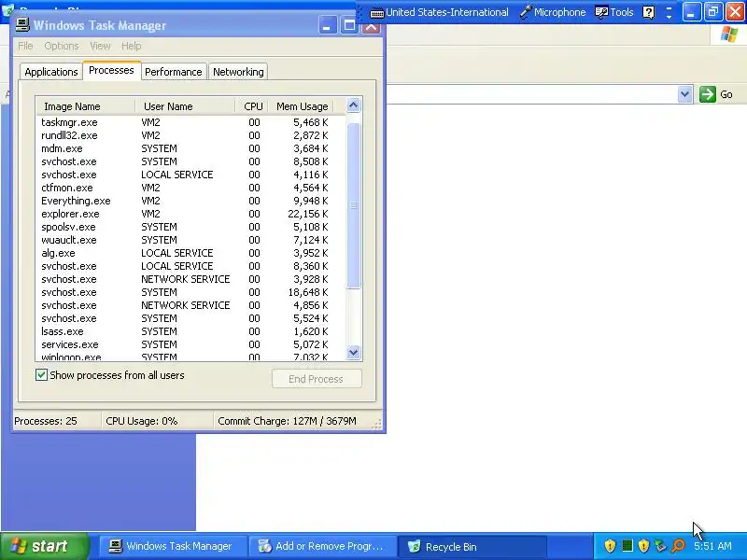The image size is (747, 560).
Task: Click the Windows Task Manager taskbar button
Action: pyautogui.click(x=172, y=546)
